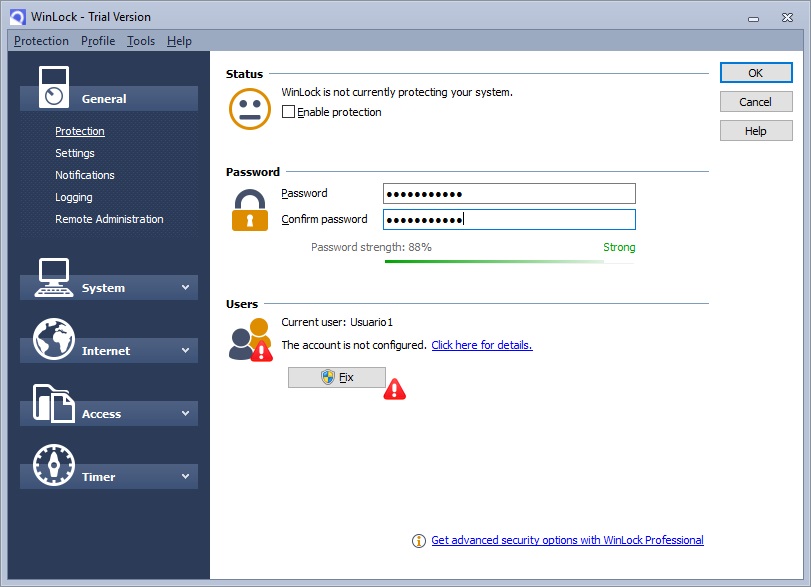Viewport: 811px width, 587px height.
Task: Click the OK button
Action: [756, 73]
